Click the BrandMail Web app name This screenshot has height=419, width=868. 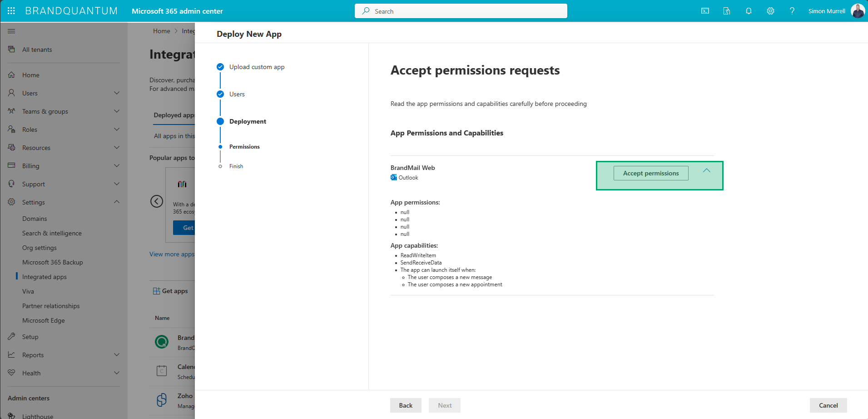[413, 168]
